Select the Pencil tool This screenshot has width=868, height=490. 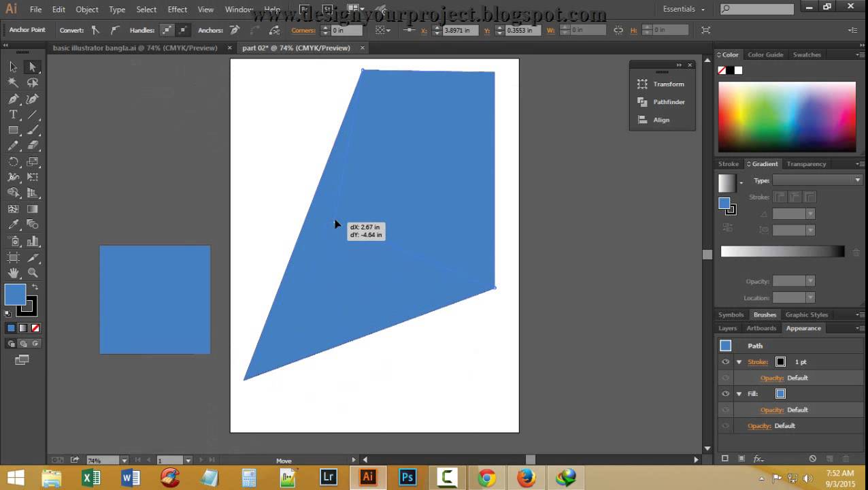[13, 146]
